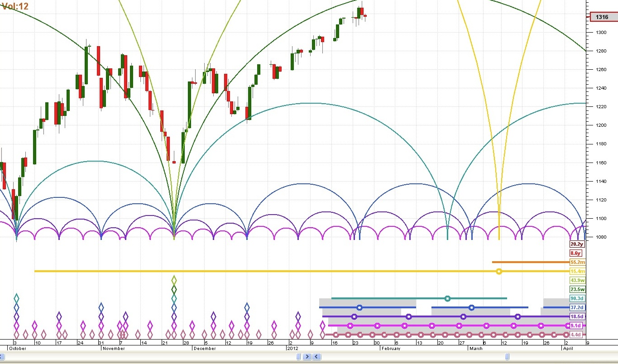Image resolution: width=618 pixels, height=364 pixels.
Task: Click slider handle left of the arrow buttons
Action: pos(299,357)
